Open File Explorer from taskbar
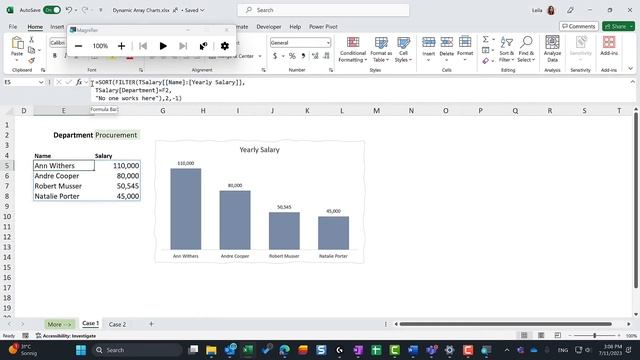The width and height of the screenshot is (640, 360). pyautogui.click(x=211, y=350)
